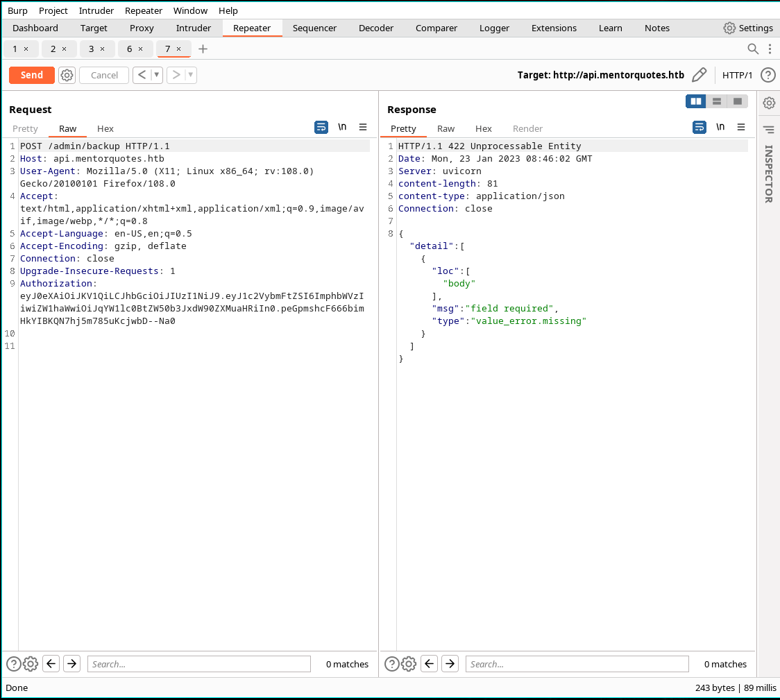Open Inspector settings gear icon

tap(769, 103)
